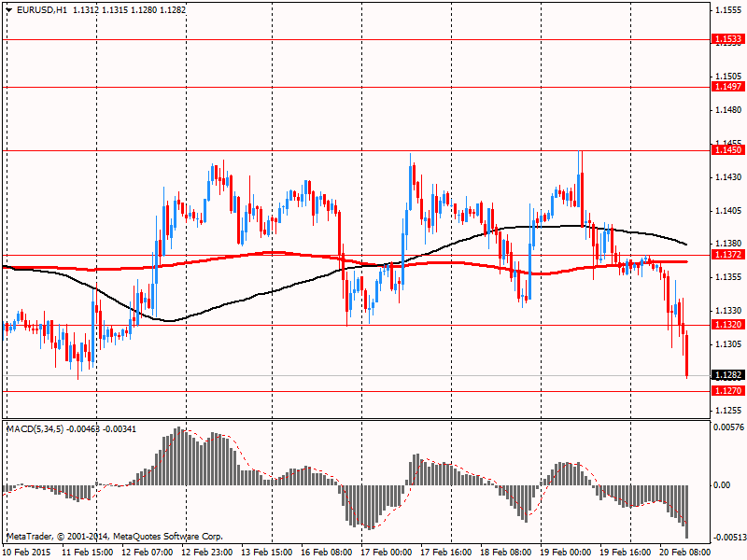
Task: Click the chart menu triangle beside EURUSD,H1
Action: (9, 9)
